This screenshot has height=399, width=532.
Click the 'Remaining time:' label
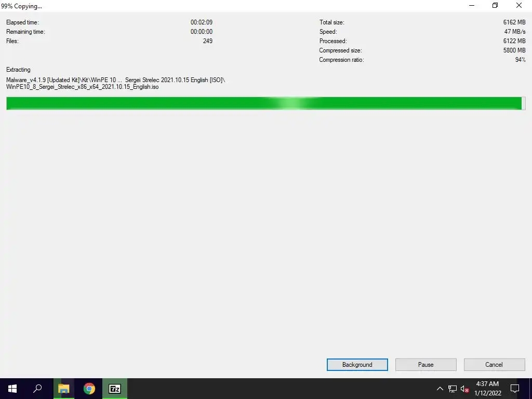(25, 32)
